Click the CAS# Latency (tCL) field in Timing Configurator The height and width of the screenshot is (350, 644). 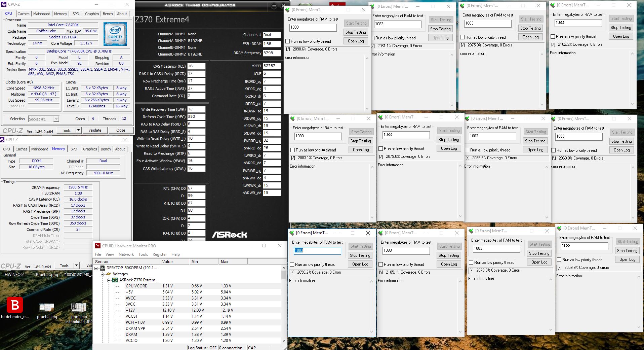(196, 66)
